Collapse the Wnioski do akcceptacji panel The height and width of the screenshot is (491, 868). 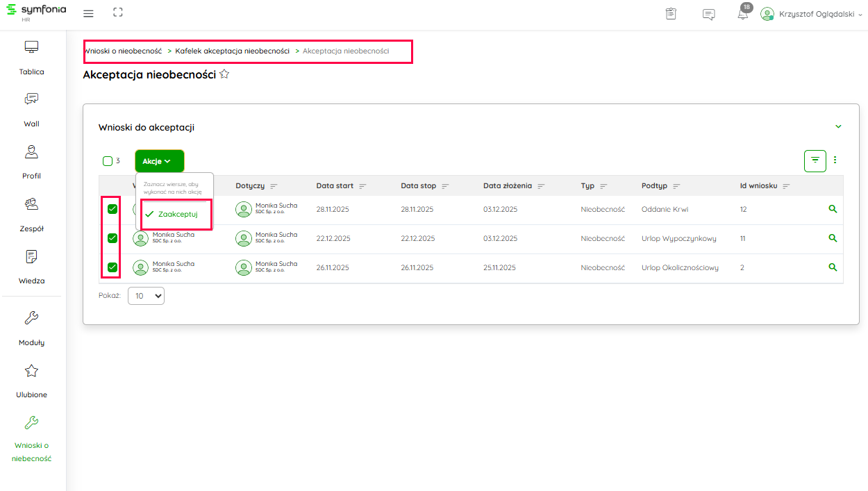click(x=838, y=126)
